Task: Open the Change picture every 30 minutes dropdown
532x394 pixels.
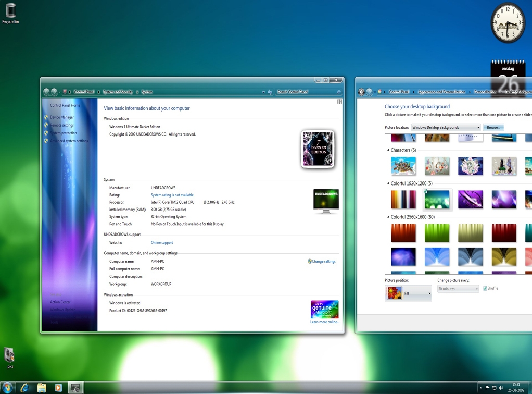Action: (x=458, y=289)
